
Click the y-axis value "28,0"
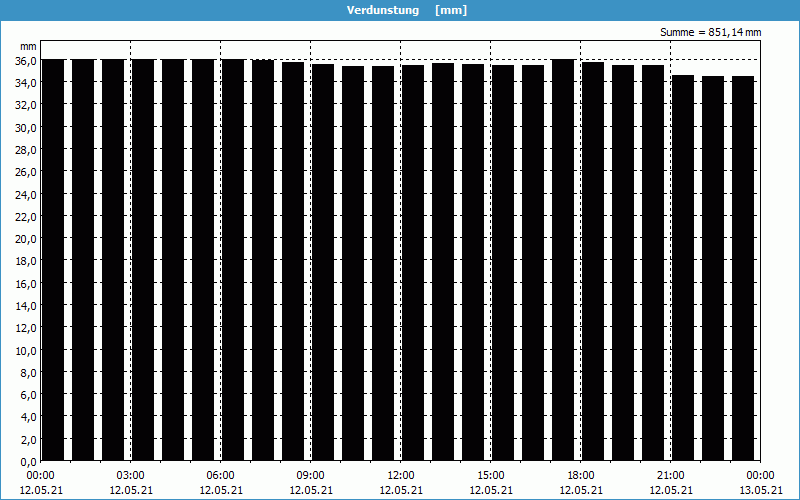point(26,149)
